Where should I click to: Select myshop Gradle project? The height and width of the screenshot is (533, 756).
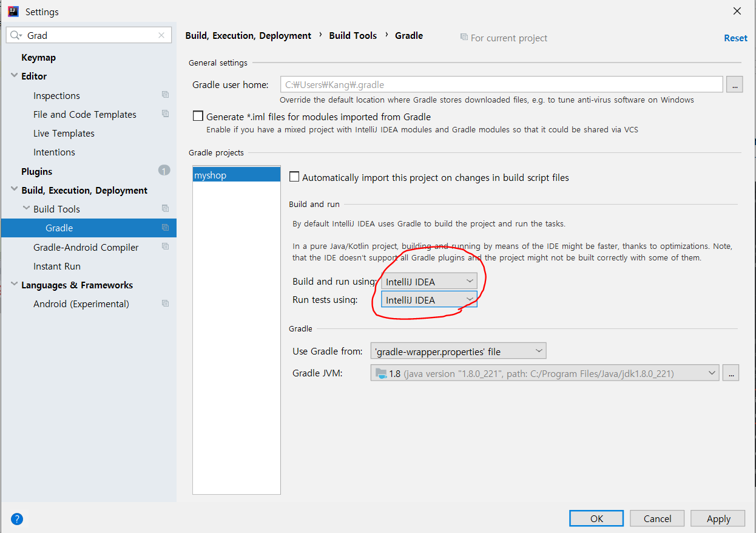[236, 175]
